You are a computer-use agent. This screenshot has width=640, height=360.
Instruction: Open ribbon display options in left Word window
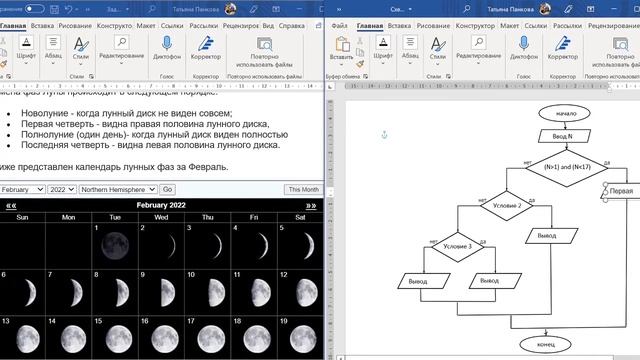pyautogui.click(x=276, y=9)
